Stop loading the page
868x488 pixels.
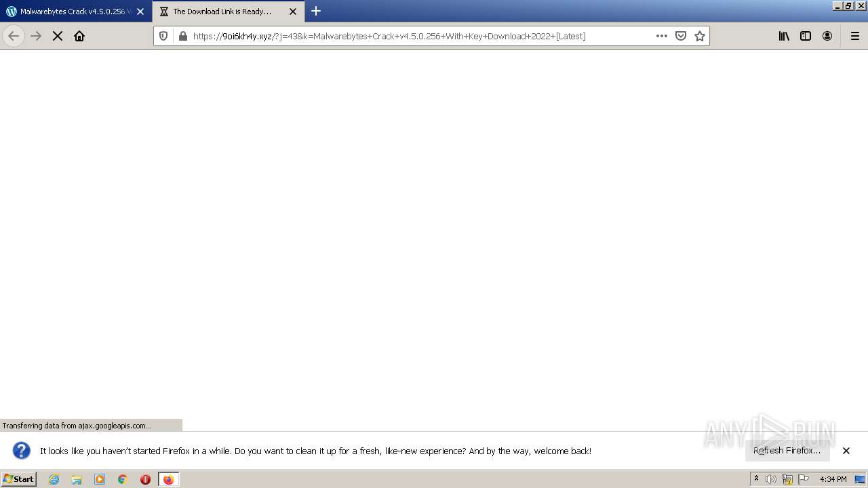58,36
